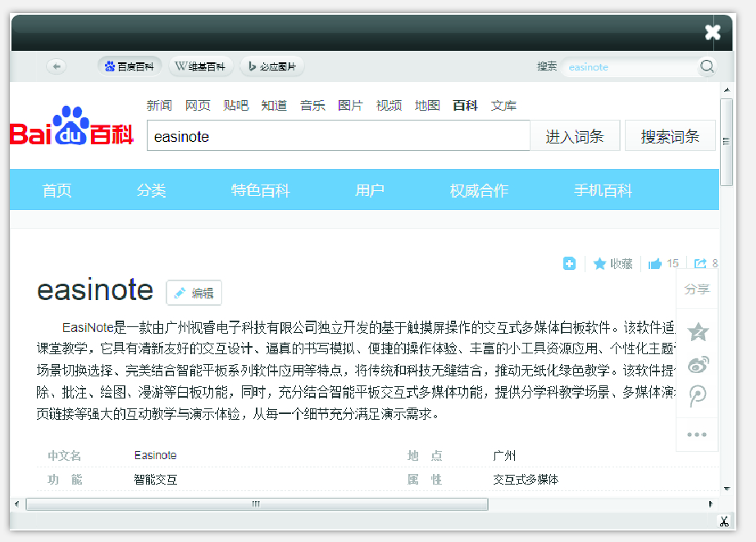Open the 用户 navigation item

[x=370, y=190]
